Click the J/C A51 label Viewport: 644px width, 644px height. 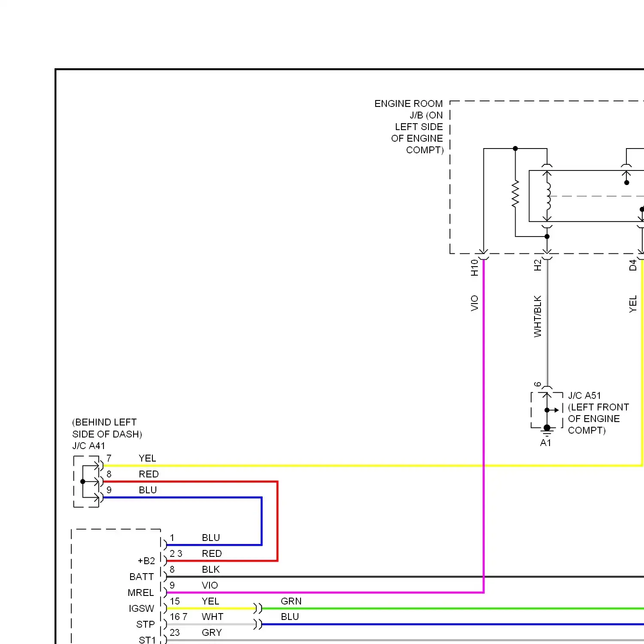click(x=584, y=395)
